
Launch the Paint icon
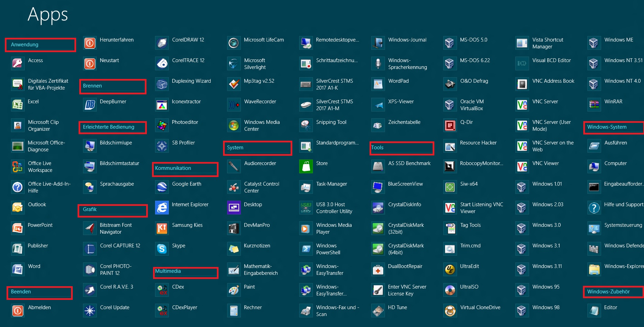tap(234, 290)
